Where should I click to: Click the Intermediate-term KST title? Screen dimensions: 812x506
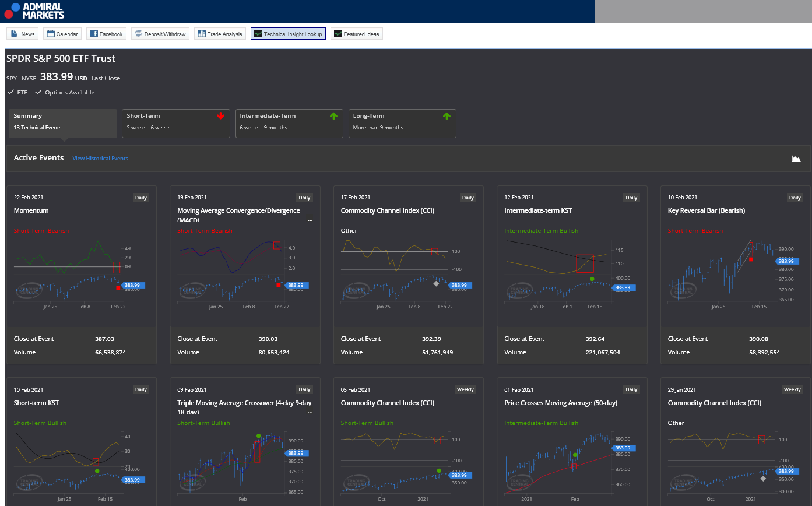click(x=537, y=210)
